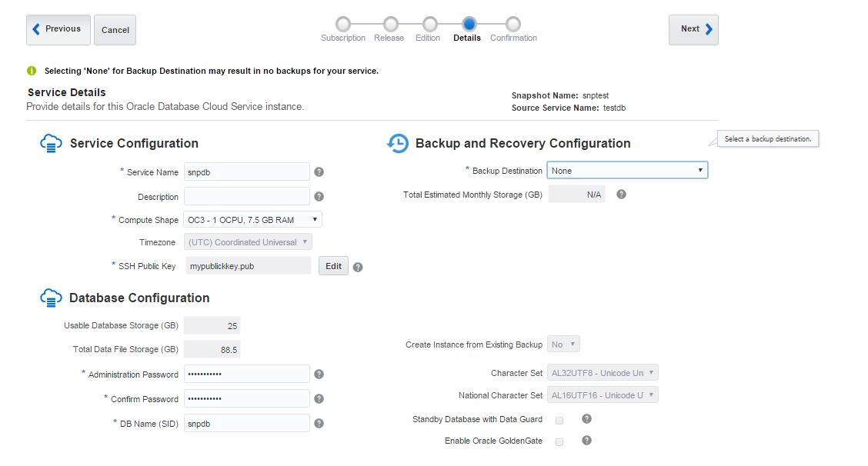Go to the Release step
This screenshot has width=868, height=466.
click(391, 25)
